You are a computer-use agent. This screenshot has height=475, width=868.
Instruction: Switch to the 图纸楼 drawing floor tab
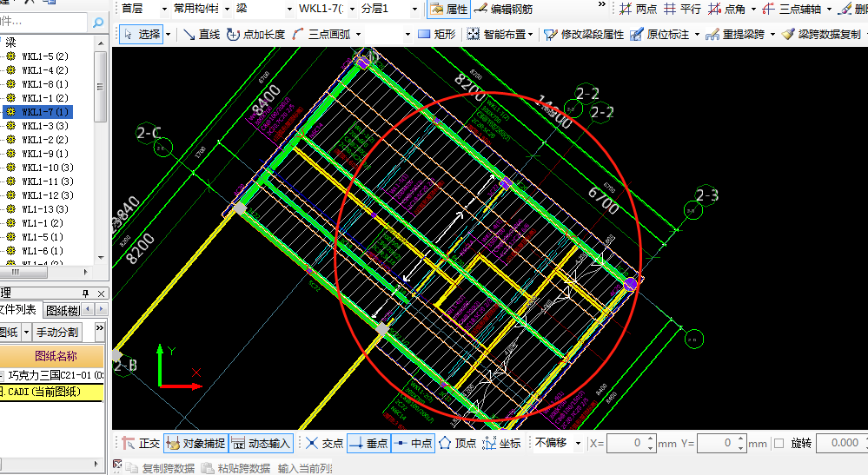tap(63, 310)
